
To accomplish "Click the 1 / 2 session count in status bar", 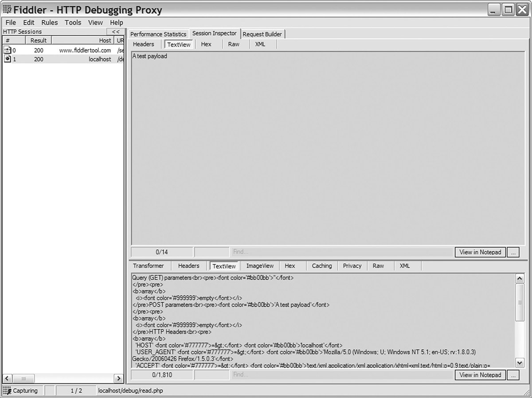I will point(76,391).
